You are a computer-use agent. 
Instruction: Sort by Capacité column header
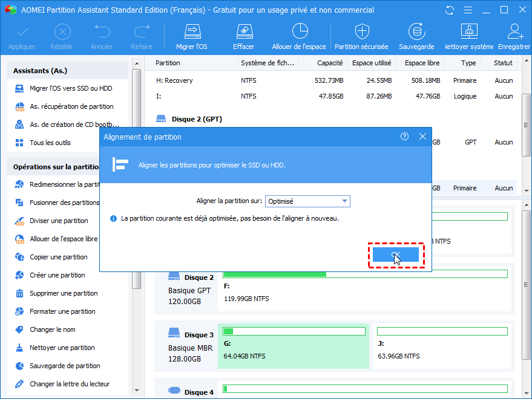(330, 63)
